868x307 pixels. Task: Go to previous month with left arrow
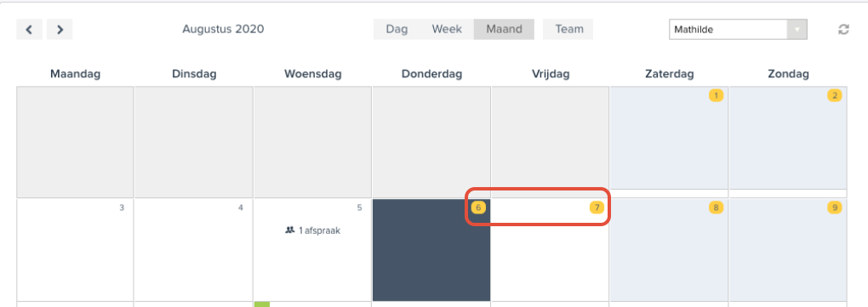tap(29, 29)
